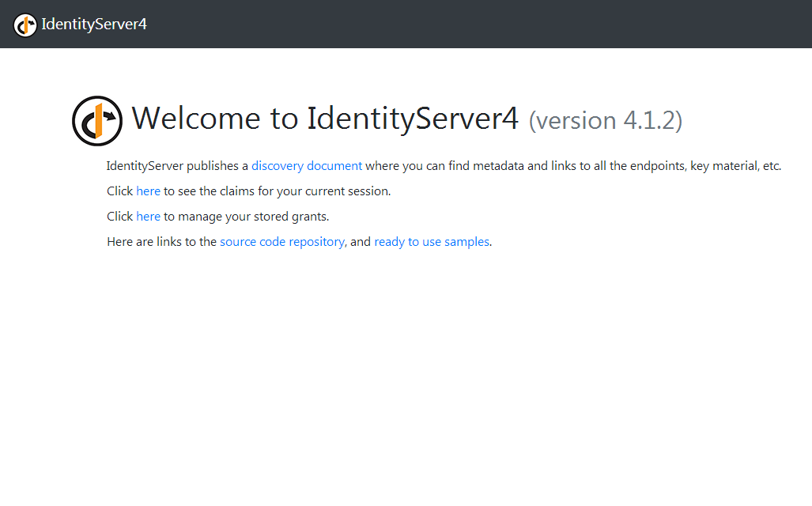Screen dimensions: 812x506
Task: Open the IdentityServer4 brand text link in navbar
Action: (94, 25)
